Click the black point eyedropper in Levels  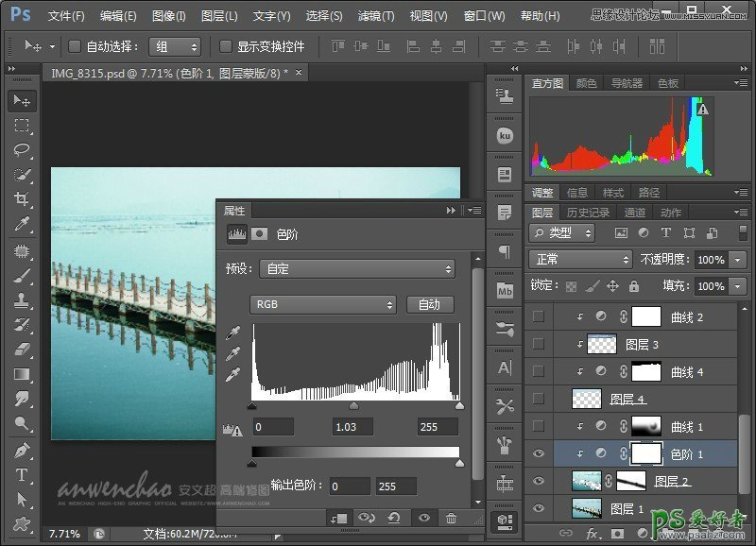(x=233, y=333)
